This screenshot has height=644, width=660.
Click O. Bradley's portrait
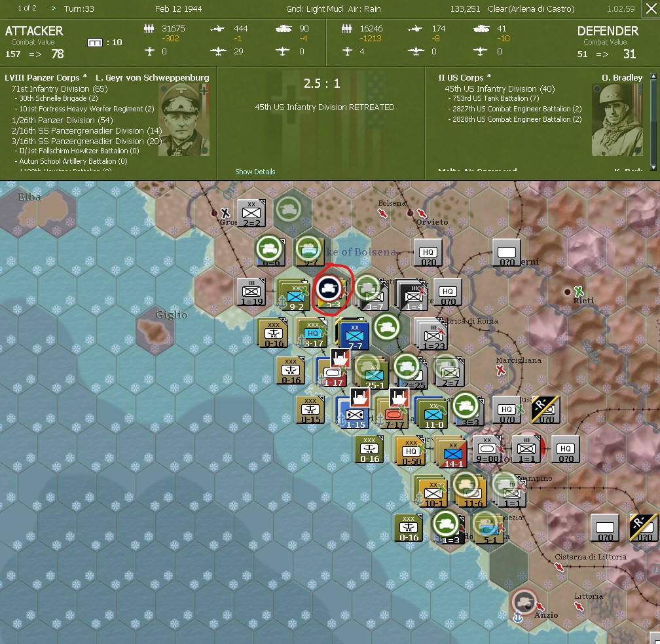pos(617,120)
